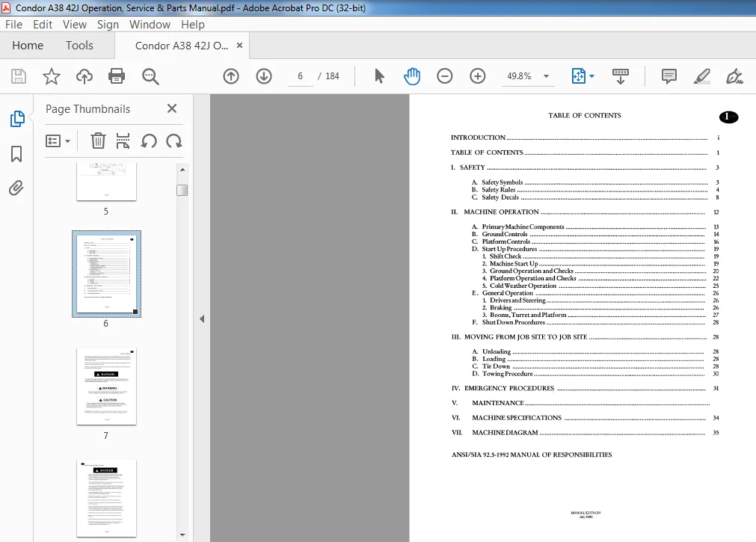Image resolution: width=756 pixels, height=542 pixels.
Task: Open Fit page options dropdown
Action: 583,76
